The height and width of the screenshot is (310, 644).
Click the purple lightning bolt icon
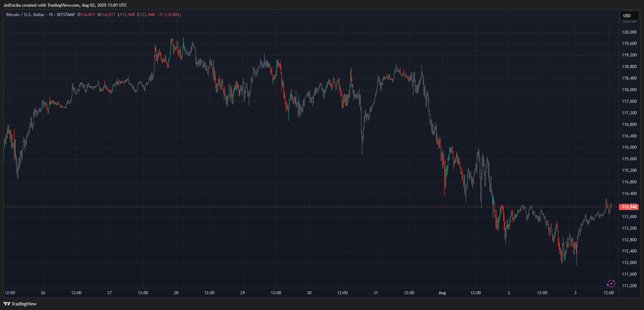611,283
